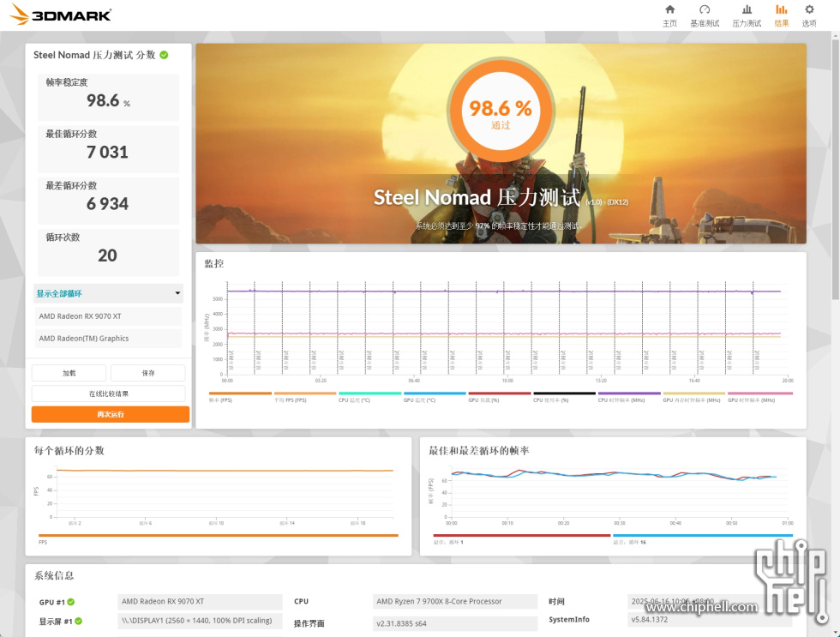Click the 98.6 % 通过 result circle

(x=501, y=111)
